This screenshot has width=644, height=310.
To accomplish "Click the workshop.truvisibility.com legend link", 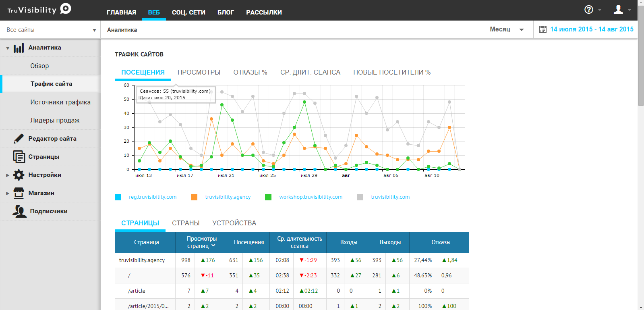I will [311, 197].
